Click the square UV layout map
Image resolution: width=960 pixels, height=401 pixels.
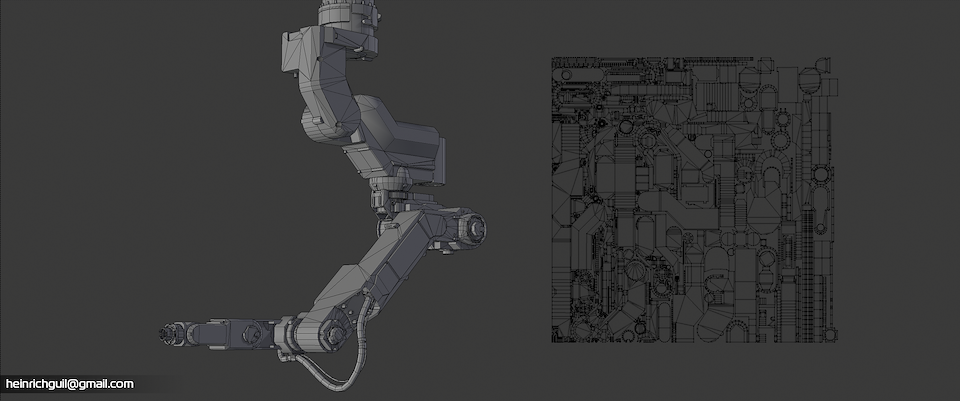coord(695,200)
